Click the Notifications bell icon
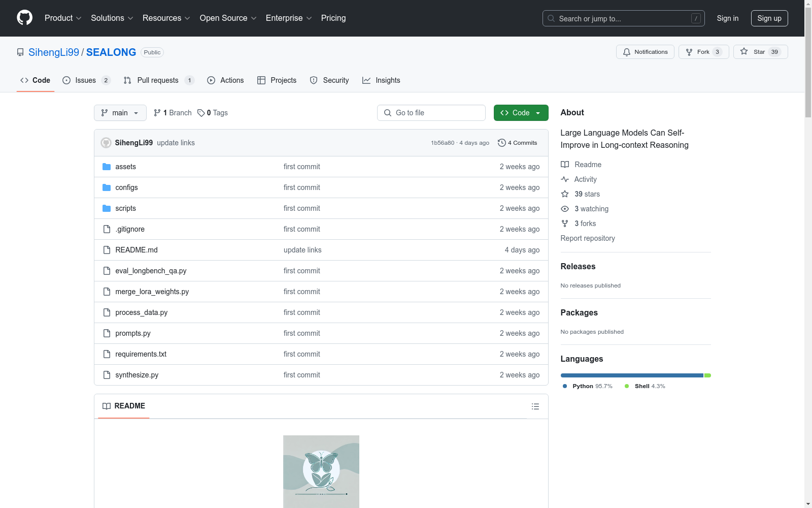Viewport: 812px width, 508px height. [x=627, y=52]
